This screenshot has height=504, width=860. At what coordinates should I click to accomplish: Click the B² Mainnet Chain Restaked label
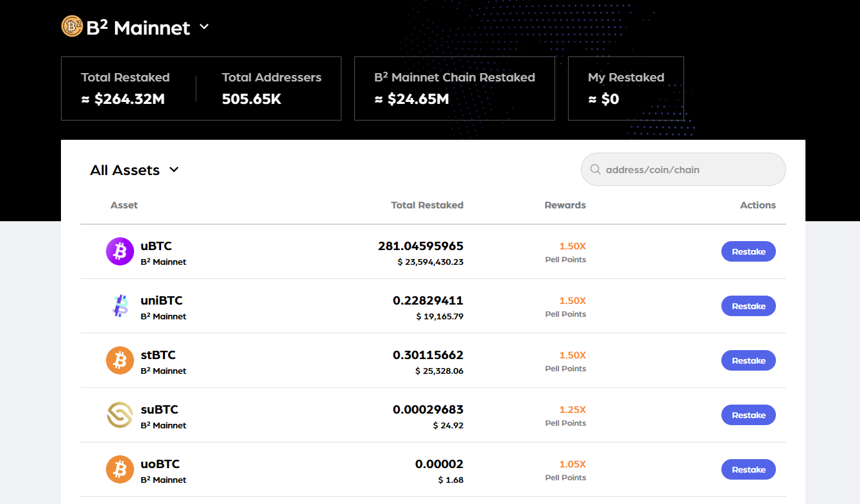point(454,77)
